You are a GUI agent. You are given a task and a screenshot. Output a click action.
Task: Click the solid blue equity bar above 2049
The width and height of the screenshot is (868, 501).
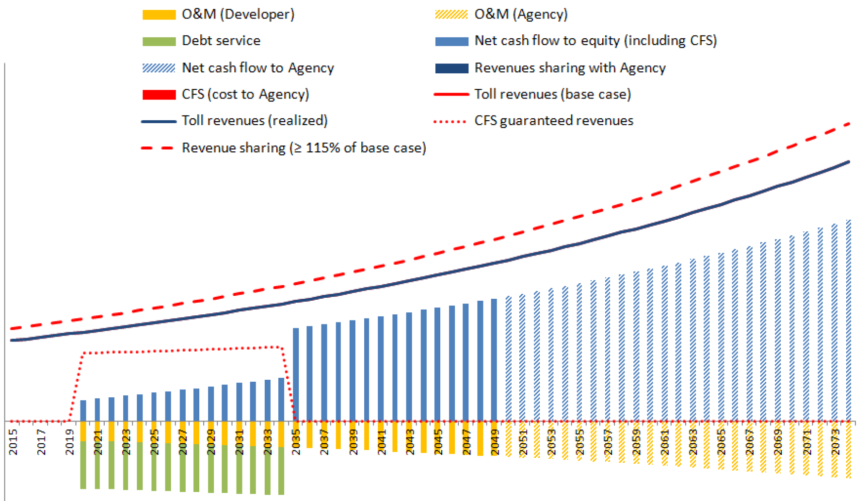pyautogui.click(x=494, y=360)
